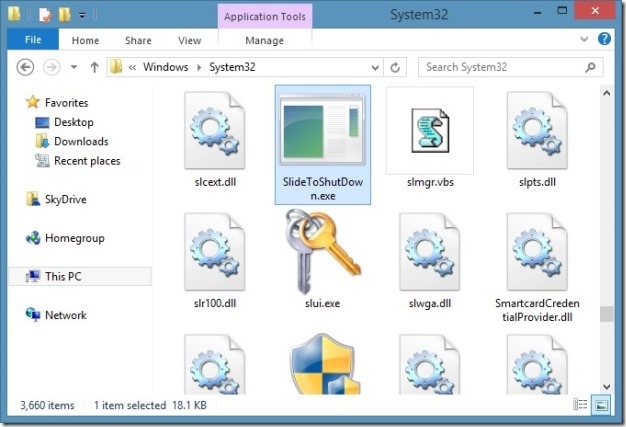Switch to the Share ribbon tab
The width and height of the screenshot is (626, 427).
(138, 40)
